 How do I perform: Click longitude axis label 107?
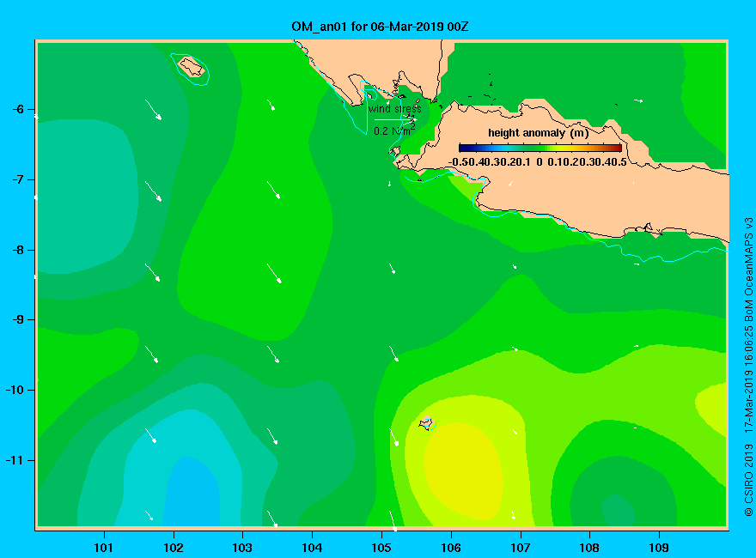tap(521, 548)
